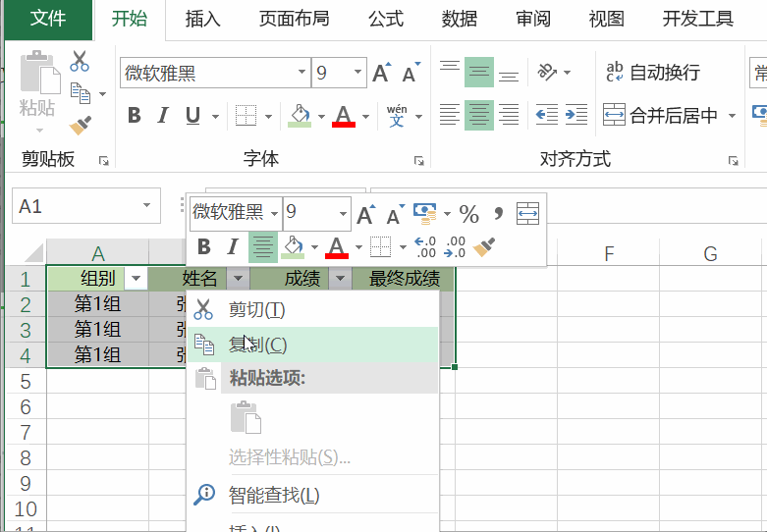Decrease font size in the ribbon
This screenshot has width=767, height=532.
[411, 73]
